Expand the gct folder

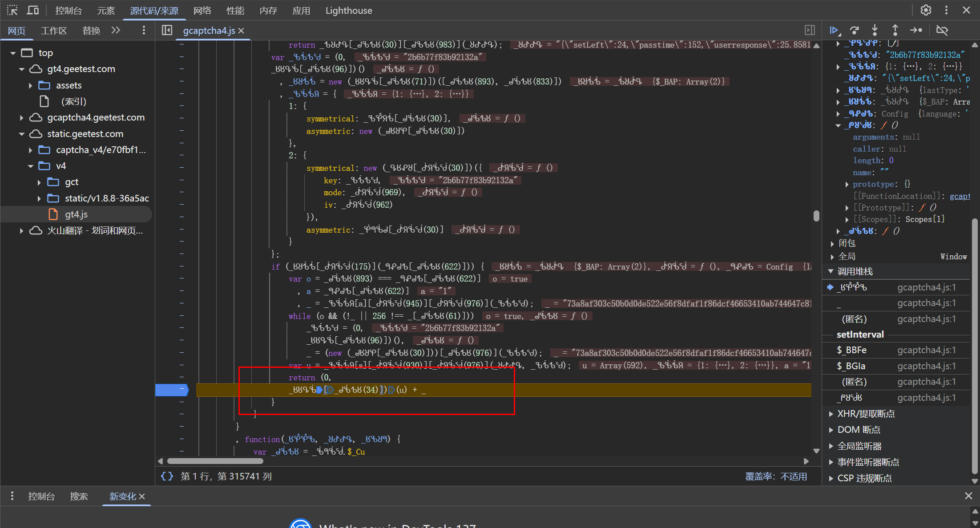[39, 182]
